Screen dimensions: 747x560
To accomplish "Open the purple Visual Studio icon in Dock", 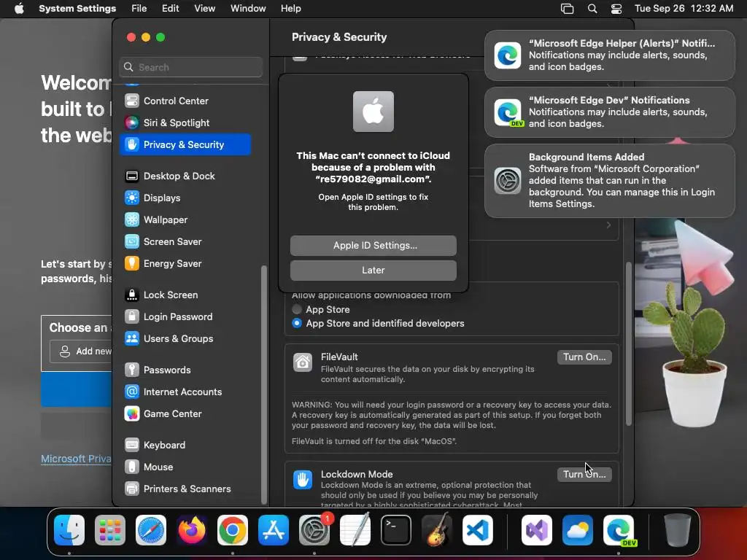I will pos(537,530).
